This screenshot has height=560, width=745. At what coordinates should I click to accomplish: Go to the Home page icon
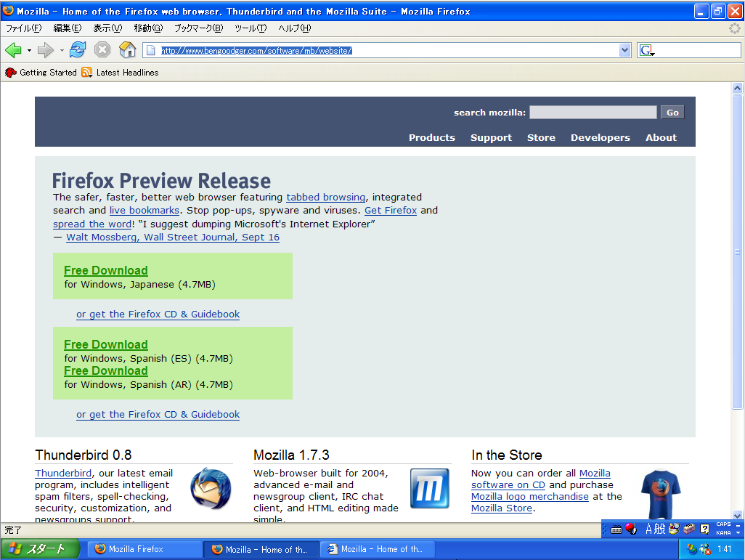[x=127, y=49]
